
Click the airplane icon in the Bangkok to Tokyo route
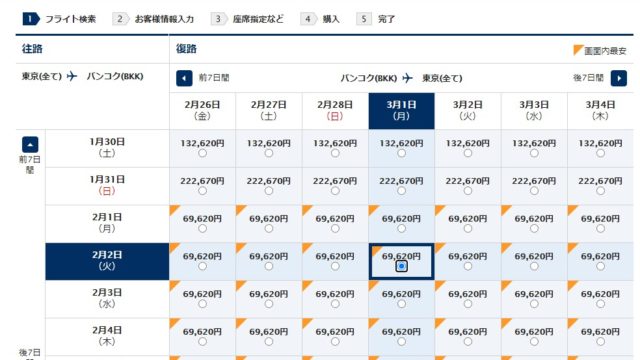407,78
